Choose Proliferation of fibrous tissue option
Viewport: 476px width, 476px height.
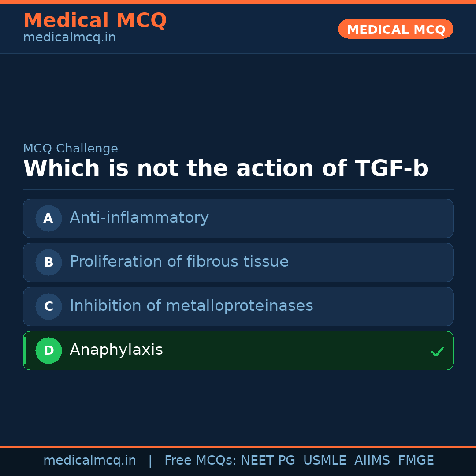click(x=179, y=262)
